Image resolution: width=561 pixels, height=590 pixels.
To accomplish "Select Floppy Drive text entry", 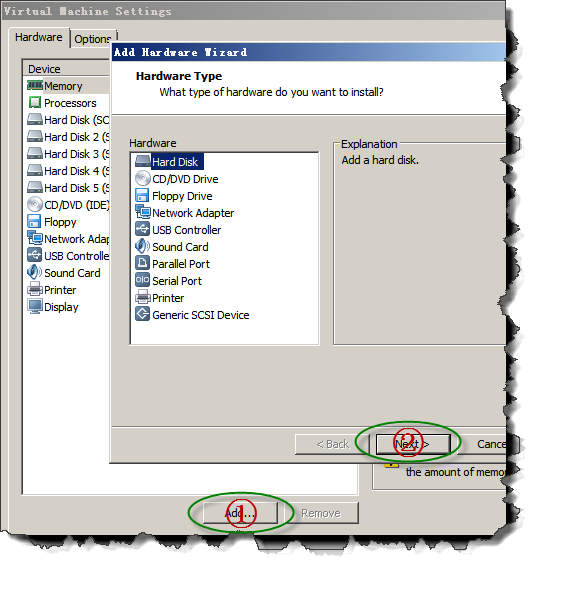I will [182, 196].
